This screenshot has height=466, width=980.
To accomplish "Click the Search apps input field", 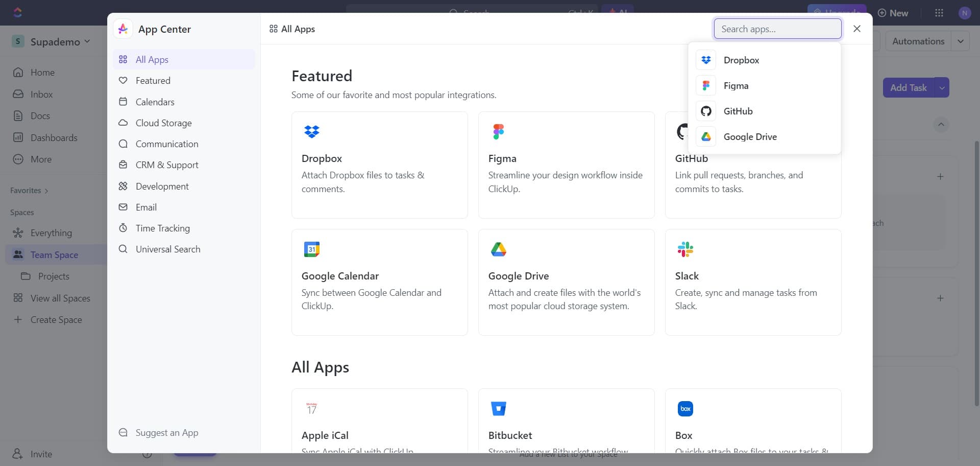I will point(777,29).
